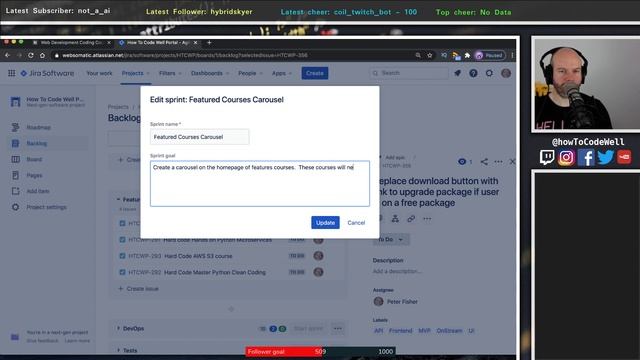
Task: Click Learn more link in sidebar footer
Action: 77,341
